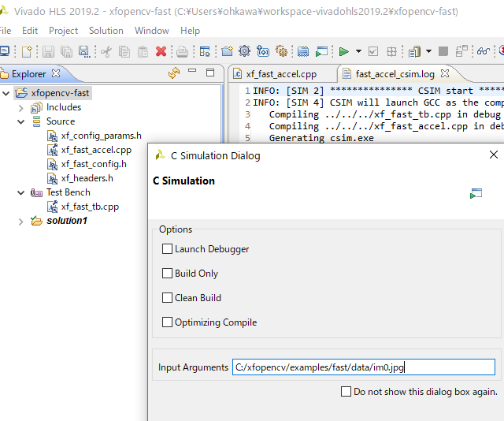The height and width of the screenshot is (421, 504).
Task: Open Solution Settings gear icon in toolbar
Action: pos(244,51)
